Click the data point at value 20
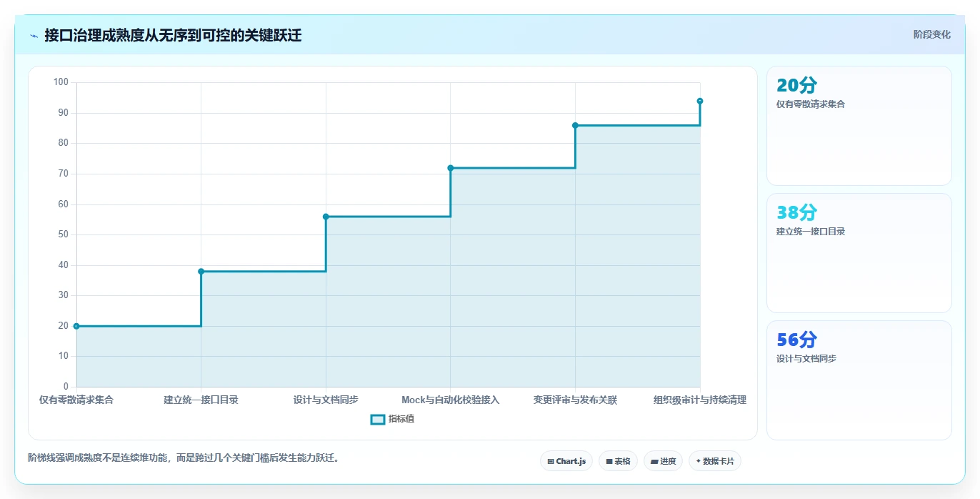Image resolution: width=980 pixels, height=499 pixels. [x=76, y=326]
